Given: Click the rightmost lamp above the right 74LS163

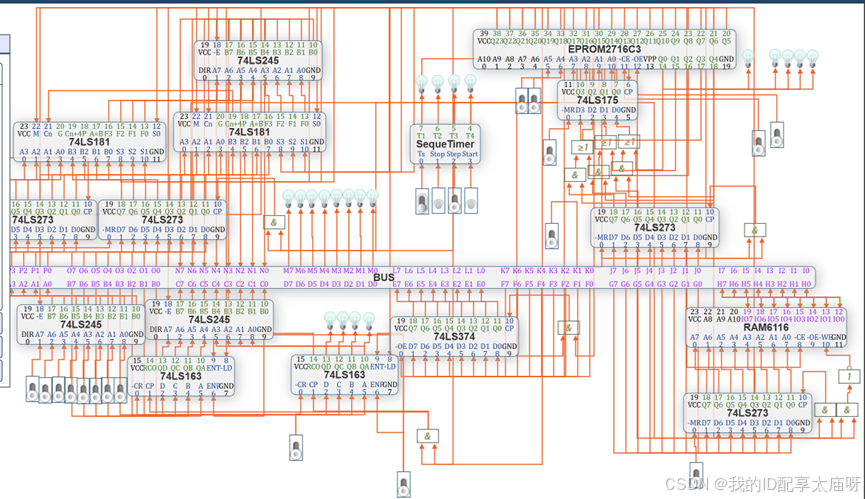Looking at the screenshot, I should click(369, 320).
